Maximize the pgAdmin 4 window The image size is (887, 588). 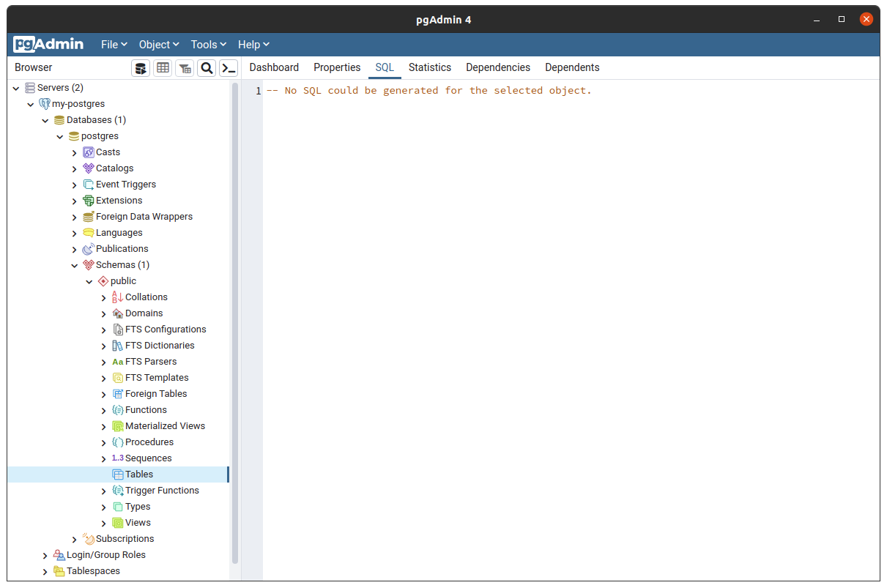[x=842, y=19]
